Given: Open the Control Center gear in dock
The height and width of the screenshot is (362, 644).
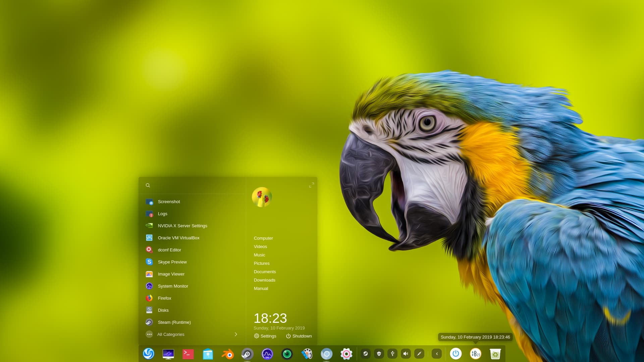Looking at the screenshot, I should click(346, 354).
